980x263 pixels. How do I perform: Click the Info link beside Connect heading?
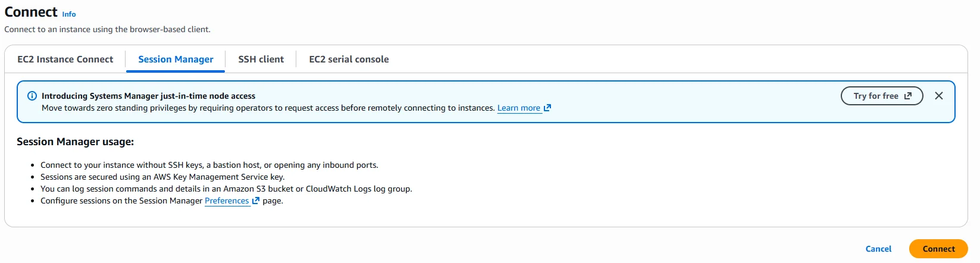coord(69,14)
